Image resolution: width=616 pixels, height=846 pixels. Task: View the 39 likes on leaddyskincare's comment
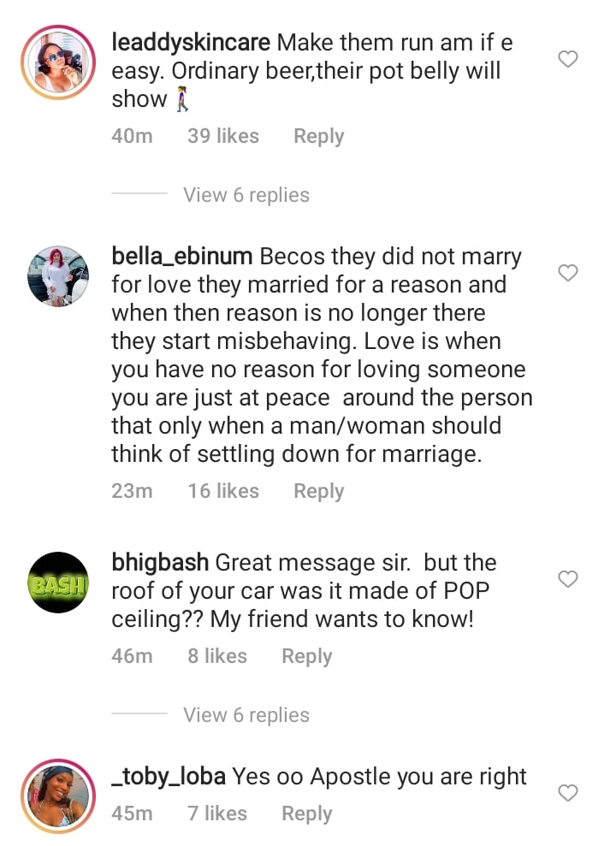222,136
